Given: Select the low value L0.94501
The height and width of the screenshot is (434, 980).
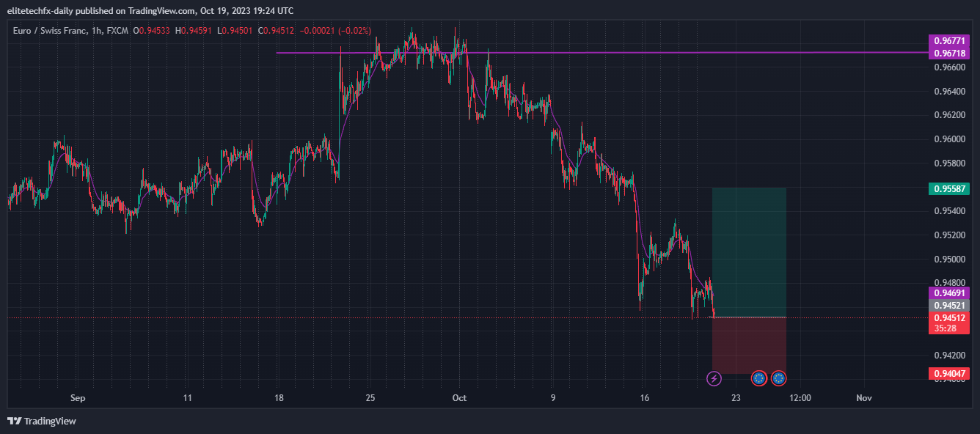Looking at the screenshot, I should [235, 30].
